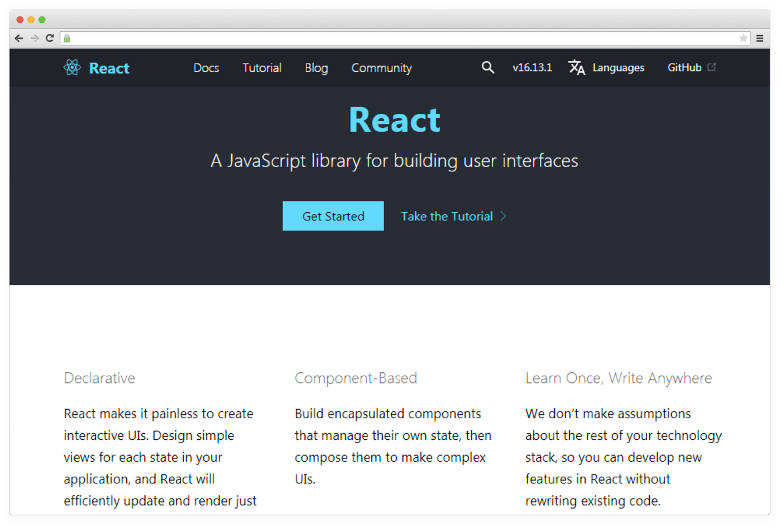The width and height of the screenshot is (781, 532).
Task: Click the chevron next to Take the Tutorial
Action: point(504,216)
